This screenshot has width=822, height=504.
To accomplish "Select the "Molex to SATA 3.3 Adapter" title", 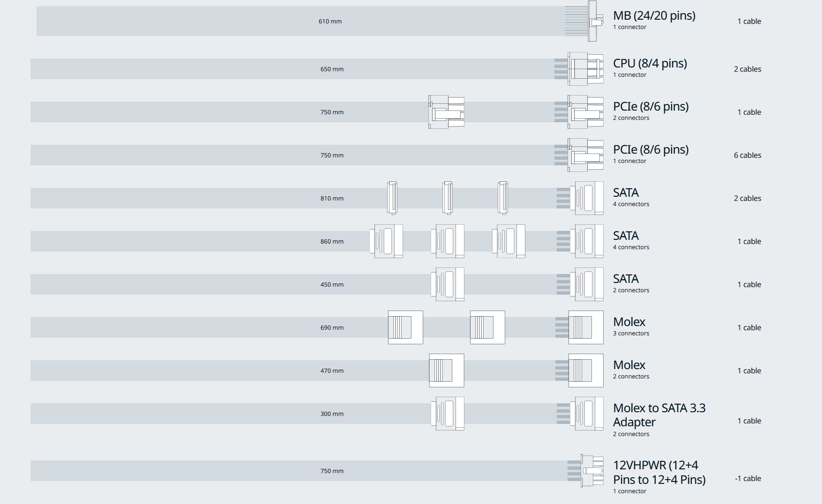I will (659, 415).
